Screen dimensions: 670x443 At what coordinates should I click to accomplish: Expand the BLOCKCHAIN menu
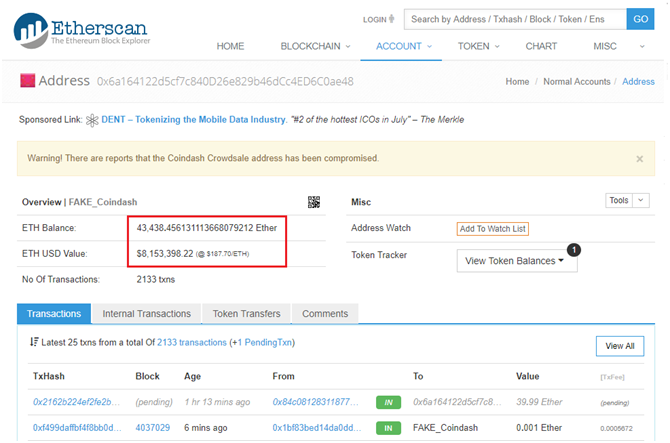(x=315, y=46)
